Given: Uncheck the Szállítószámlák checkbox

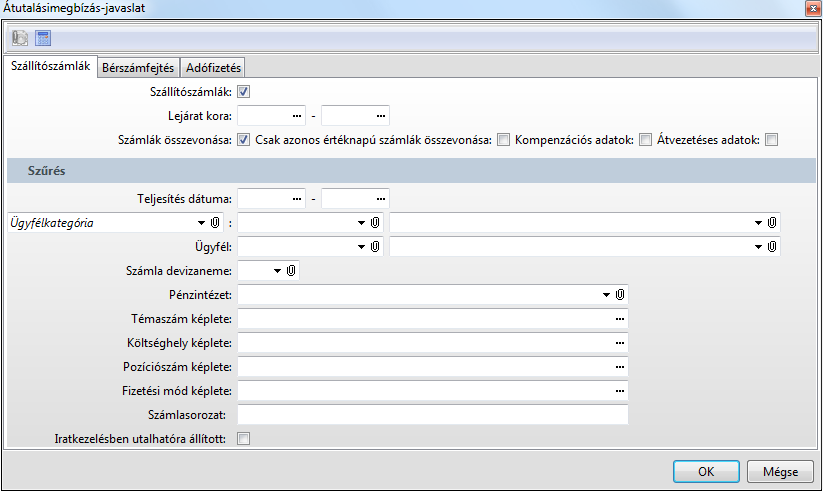Looking at the screenshot, I should (x=244, y=92).
